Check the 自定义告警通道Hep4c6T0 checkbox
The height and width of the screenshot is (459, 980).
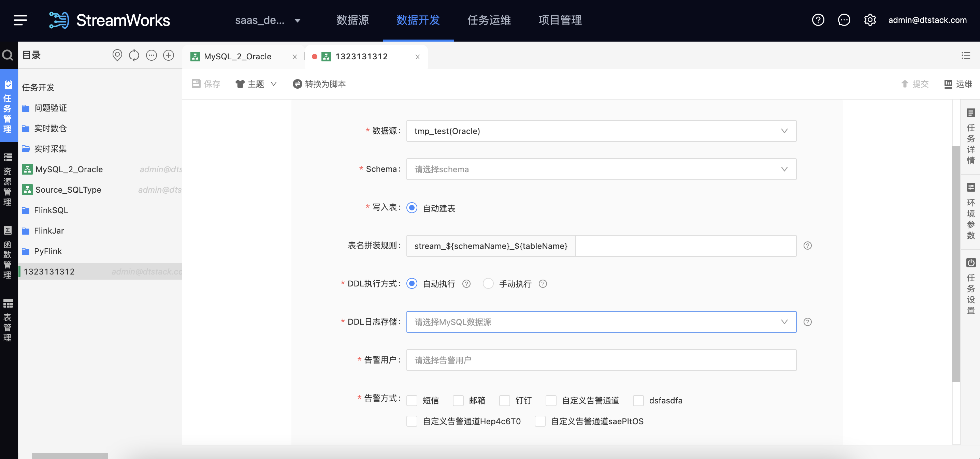coord(412,421)
